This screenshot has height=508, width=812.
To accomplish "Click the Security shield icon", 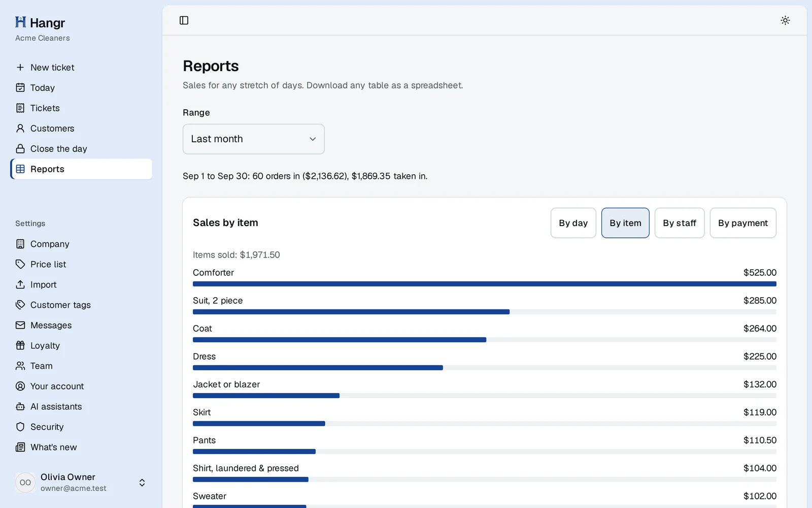I will coord(20,427).
